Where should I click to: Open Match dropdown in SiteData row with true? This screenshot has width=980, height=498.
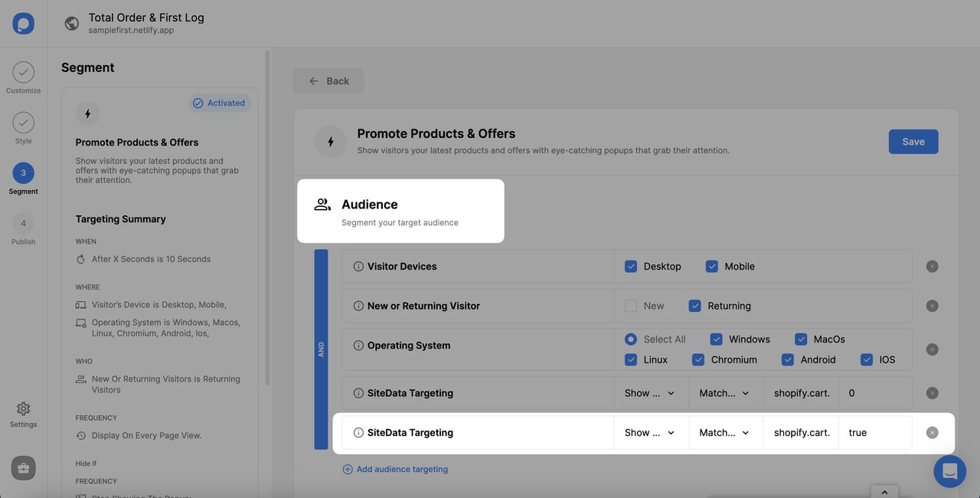(x=727, y=433)
